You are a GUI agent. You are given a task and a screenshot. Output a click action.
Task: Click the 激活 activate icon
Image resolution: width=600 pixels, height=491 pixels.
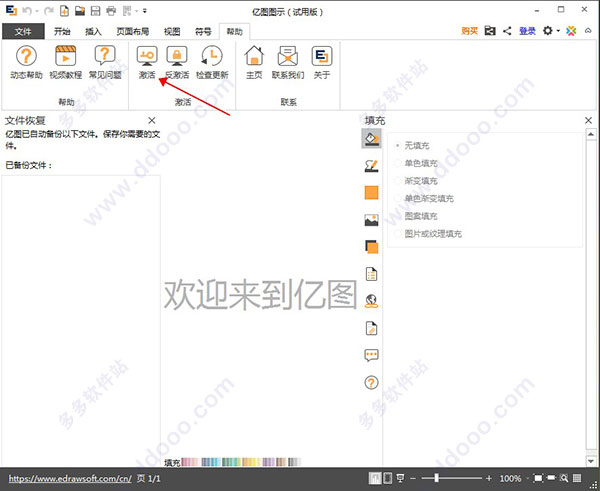(147, 62)
